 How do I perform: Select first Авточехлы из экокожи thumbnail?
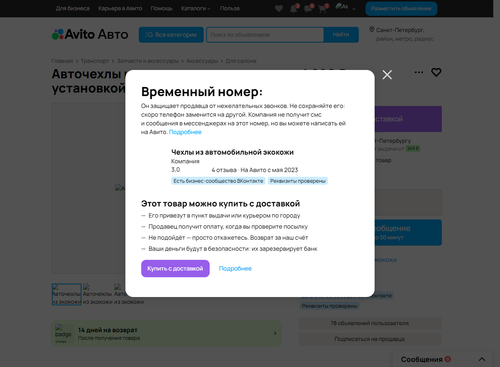click(x=67, y=294)
